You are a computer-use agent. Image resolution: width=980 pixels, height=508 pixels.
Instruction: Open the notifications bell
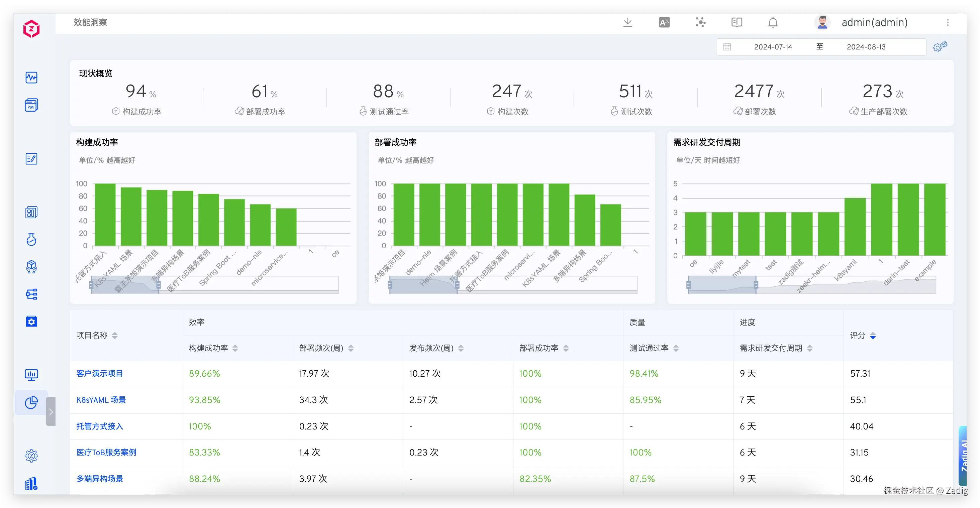773,22
